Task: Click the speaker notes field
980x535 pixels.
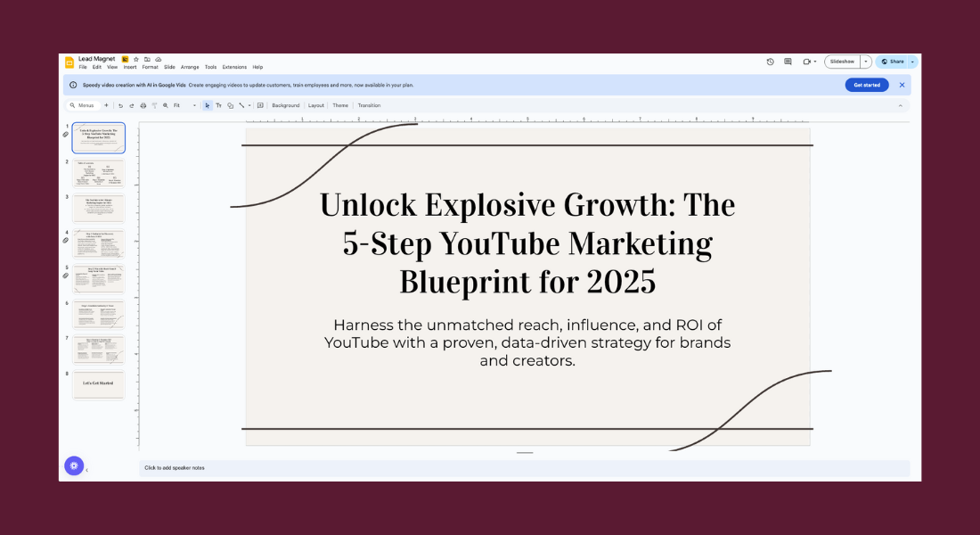Action: point(524,468)
